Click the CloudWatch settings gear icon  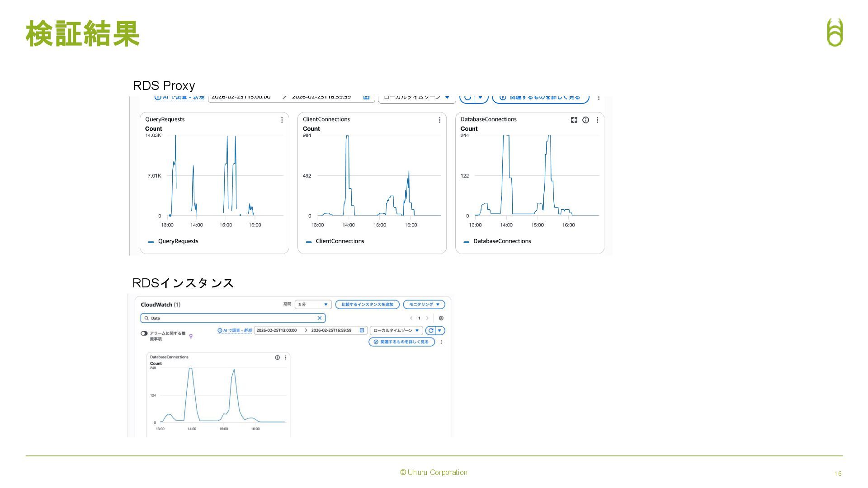tap(441, 318)
